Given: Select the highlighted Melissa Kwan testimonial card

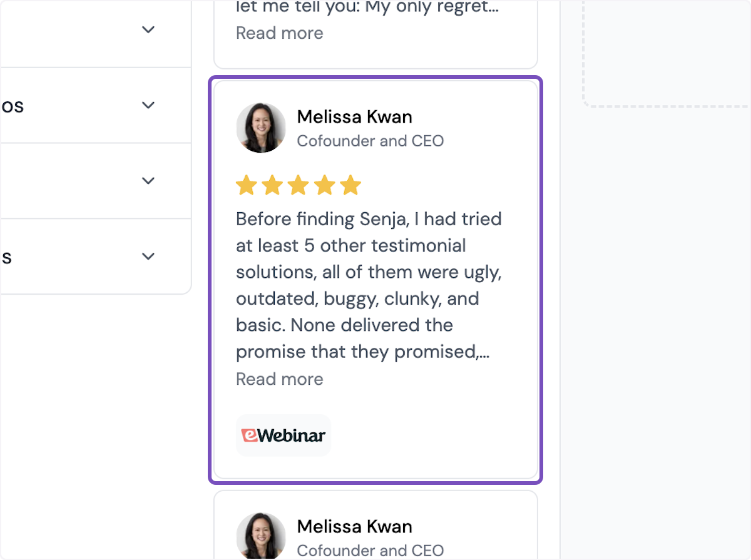Looking at the screenshot, I should click(375, 279).
